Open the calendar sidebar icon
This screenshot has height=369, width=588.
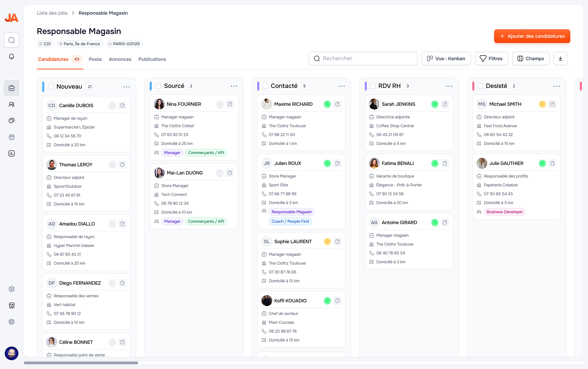11,137
